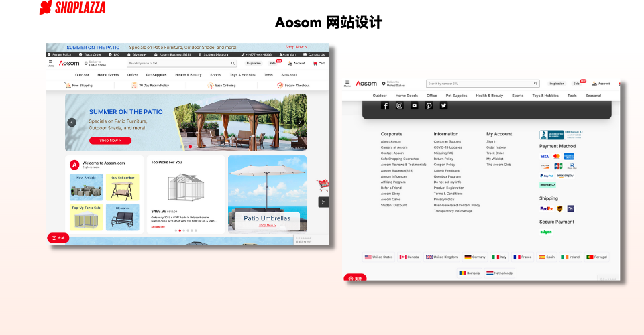This screenshot has width=644, height=335.
Task: Open Clearance tile
Action: pyautogui.click(x=122, y=217)
